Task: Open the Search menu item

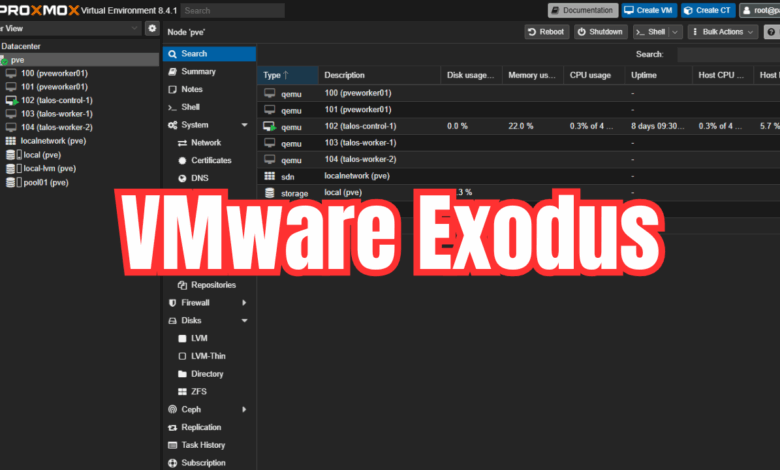Action: point(209,54)
